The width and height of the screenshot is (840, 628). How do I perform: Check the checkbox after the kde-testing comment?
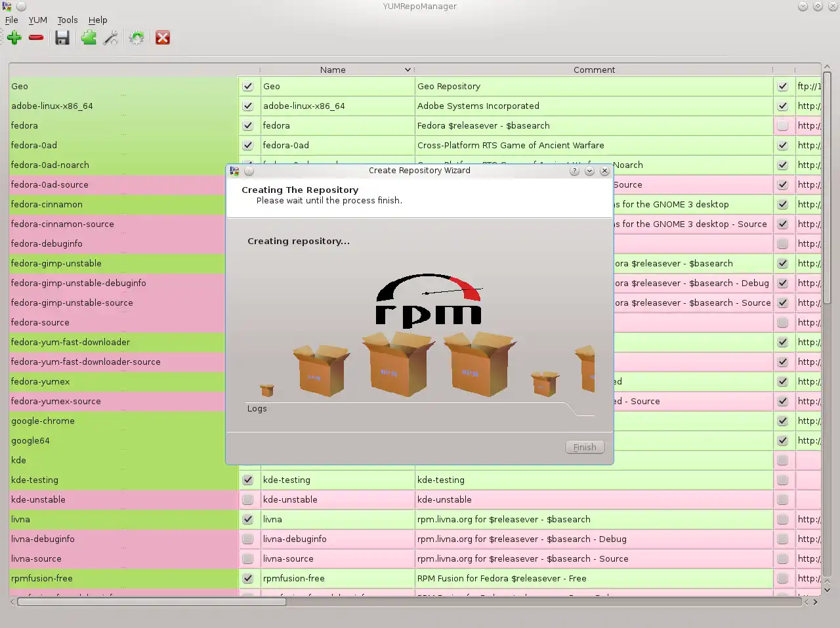click(782, 480)
